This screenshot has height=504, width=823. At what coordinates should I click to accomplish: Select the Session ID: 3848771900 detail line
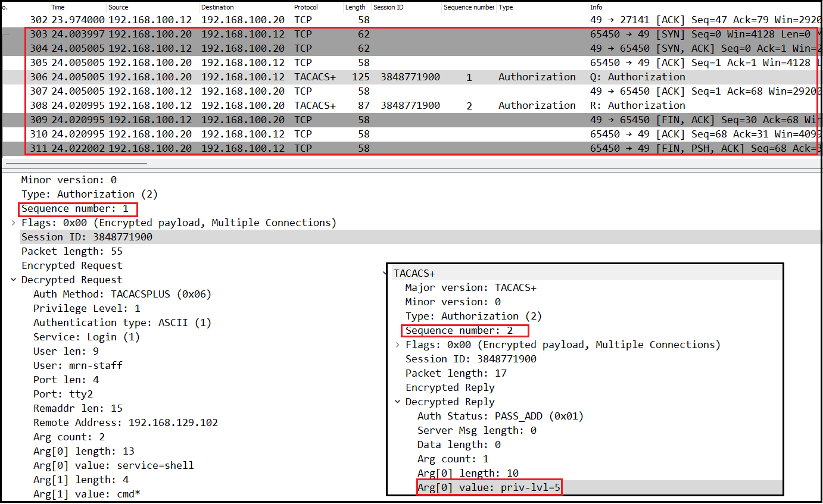click(87, 237)
